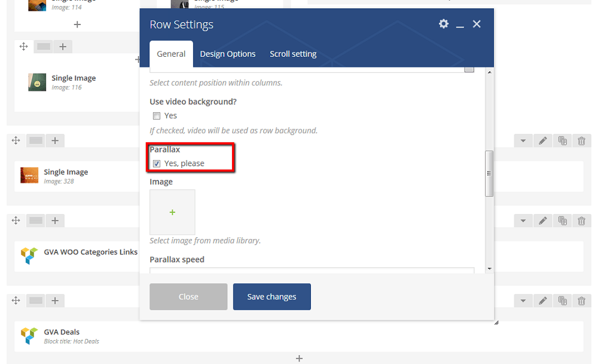This screenshot has width=598, height=364.
Task: Change column layout of Single Image 116 row
Action: (44, 47)
